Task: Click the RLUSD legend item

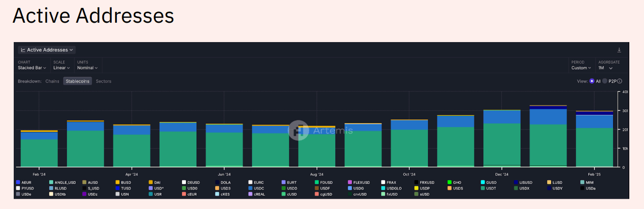Action: 58,188
